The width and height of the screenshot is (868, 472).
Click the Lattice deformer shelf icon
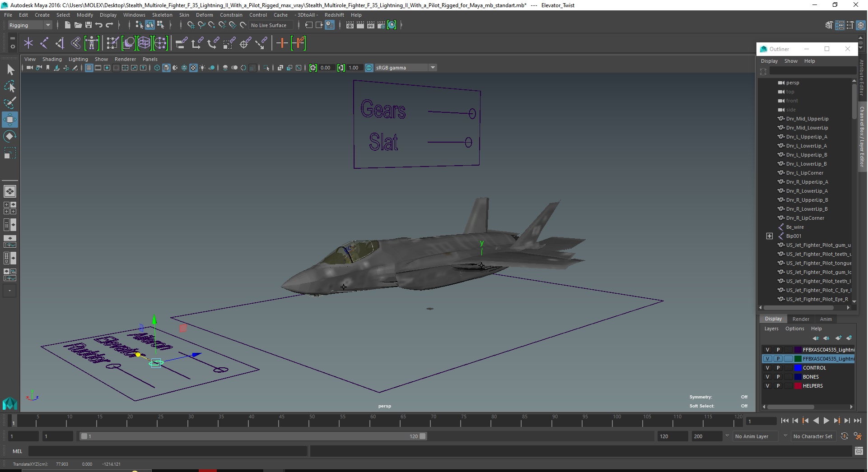tap(144, 43)
